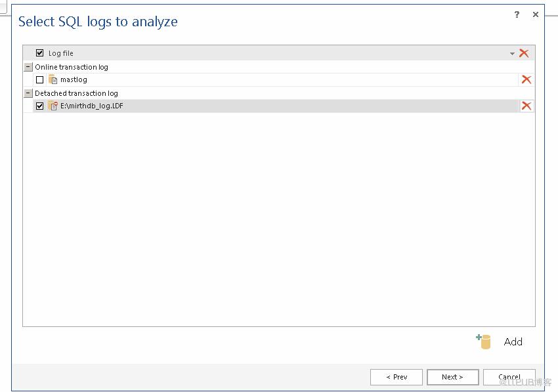The height and width of the screenshot is (392, 558).
Task: Open the Log file column dropdown arrow
Action: coord(512,54)
